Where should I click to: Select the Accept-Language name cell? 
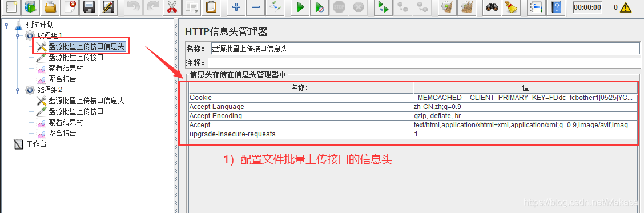coord(301,106)
